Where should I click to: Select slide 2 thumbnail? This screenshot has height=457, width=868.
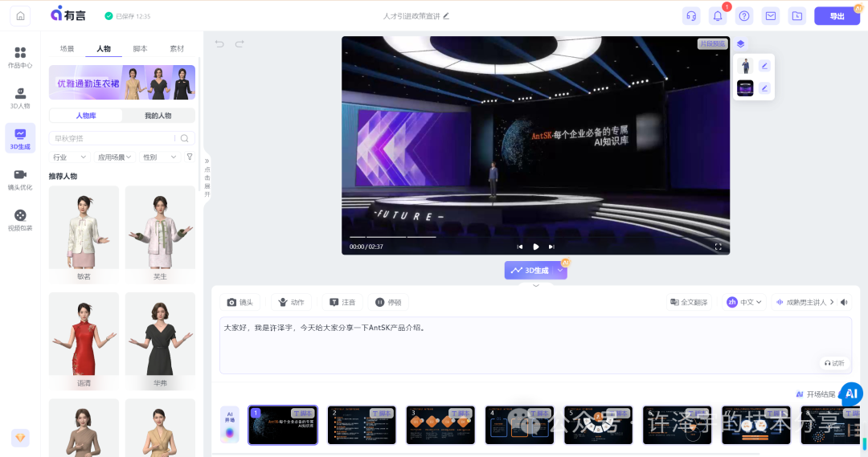coord(362,425)
